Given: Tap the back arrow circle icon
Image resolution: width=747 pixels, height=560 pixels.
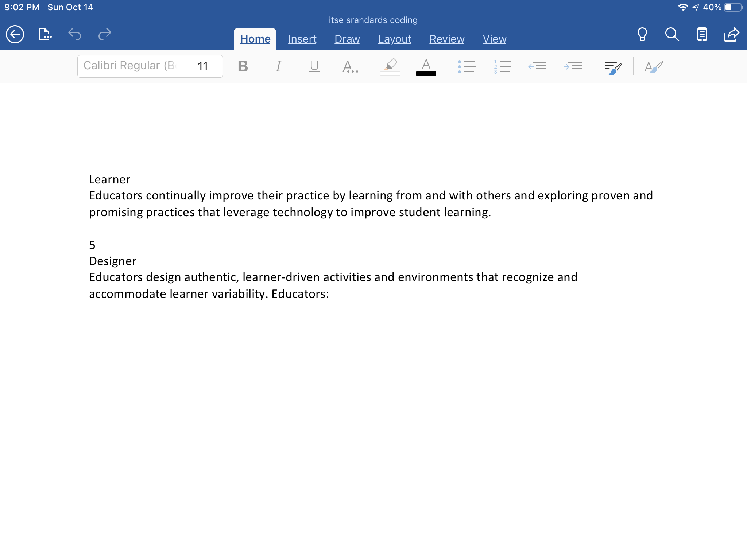Looking at the screenshot, I should click(x=15, y=35).
